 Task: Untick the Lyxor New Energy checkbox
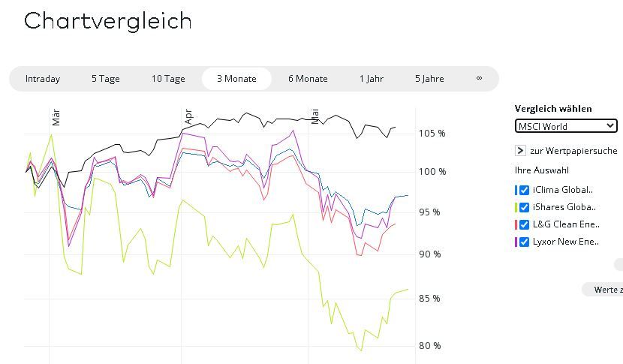click(x=525, y=242)
